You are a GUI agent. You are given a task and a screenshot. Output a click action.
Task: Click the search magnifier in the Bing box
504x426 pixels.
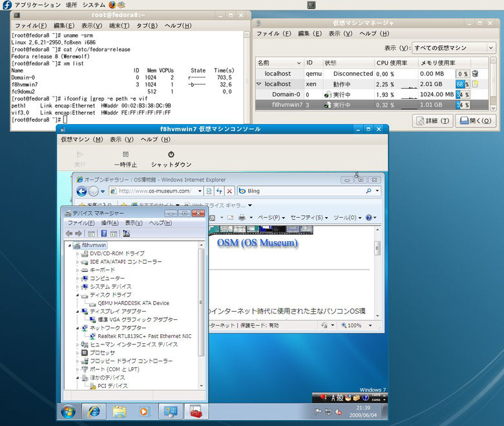tap(368, 191)
